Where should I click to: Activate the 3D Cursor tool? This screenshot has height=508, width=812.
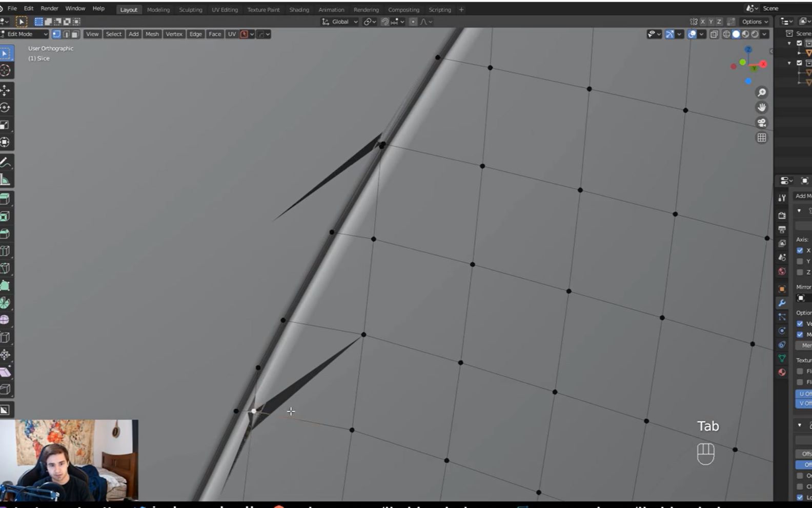(5, 71)
